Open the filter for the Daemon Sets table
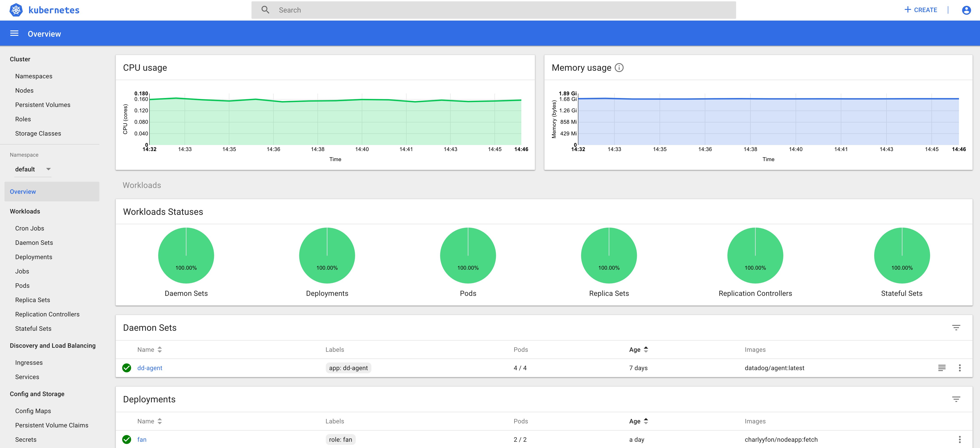The height and width of the screenshot is (448, 980). (x=956, y=327)
